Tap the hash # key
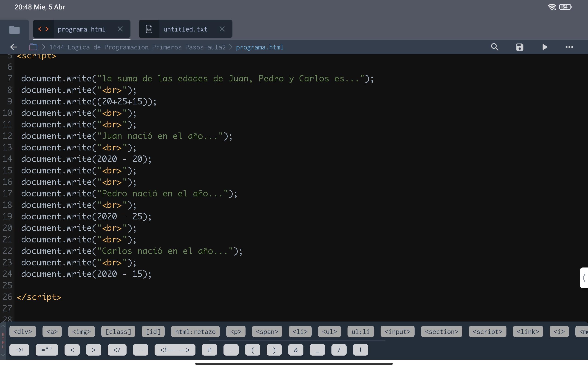Image resolution: width=588 pixels, height=368 pixels. pos(209,350)
